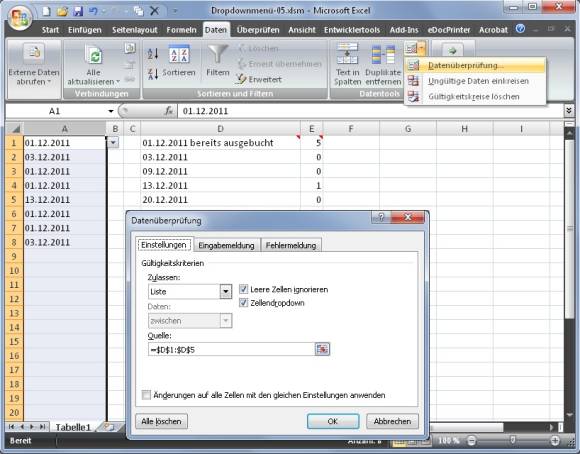Click the Text in Spalten icon

point(347,53)
